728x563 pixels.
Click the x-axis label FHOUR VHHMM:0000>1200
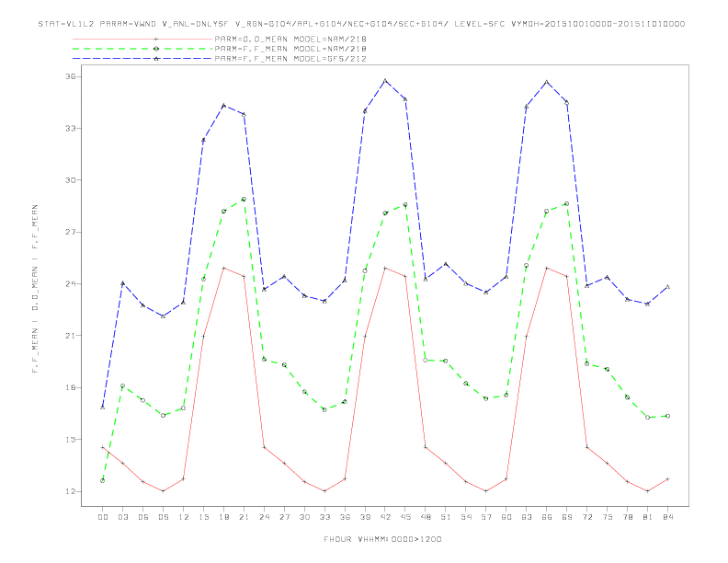(x=382, y=539)
